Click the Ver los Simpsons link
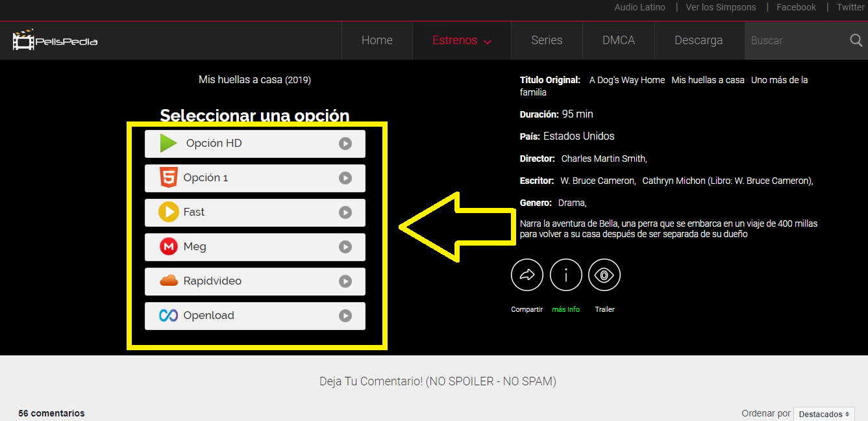The width and height of the screenshot is (868, 421). (721, 7)
